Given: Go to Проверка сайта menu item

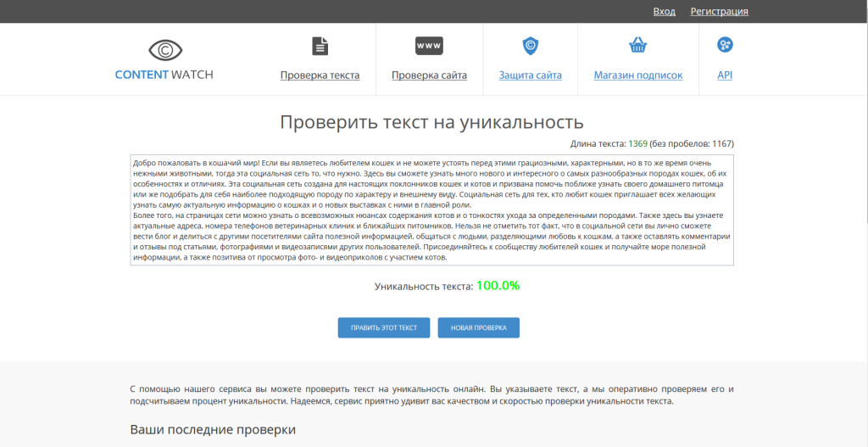Looking at the screenshot, I should [x=429, y=75].
